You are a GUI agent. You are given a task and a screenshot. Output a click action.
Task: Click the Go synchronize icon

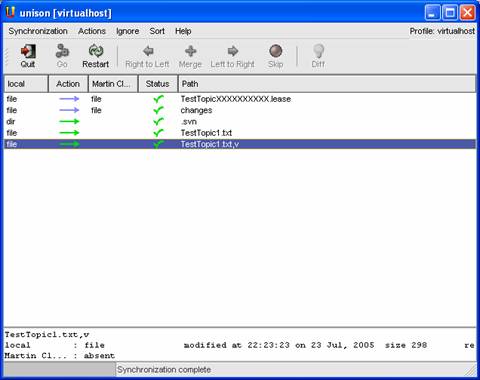pyautogui.click(x=62, y=51)
